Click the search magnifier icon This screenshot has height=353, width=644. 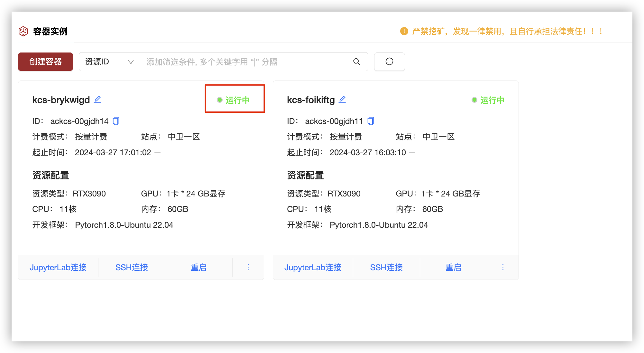pyautogui.click(x=357, y=62)
